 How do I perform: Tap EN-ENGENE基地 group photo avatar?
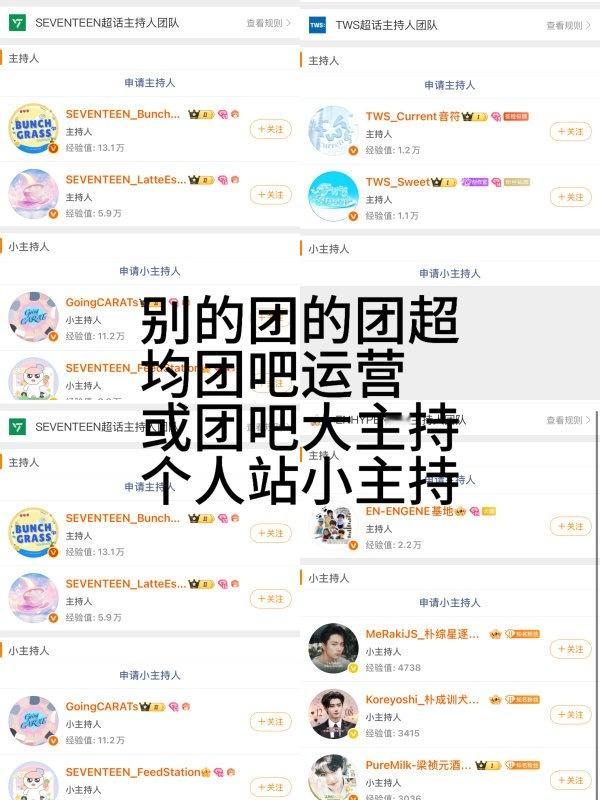click(333, 526)
